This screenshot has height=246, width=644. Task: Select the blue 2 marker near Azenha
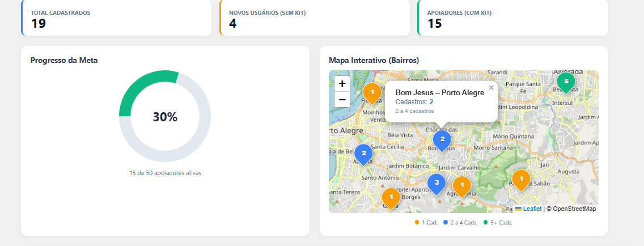(363, 154)
